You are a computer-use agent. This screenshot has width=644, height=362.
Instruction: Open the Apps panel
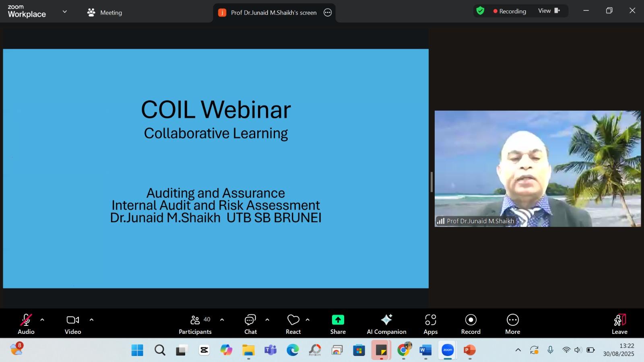[430, 324]
